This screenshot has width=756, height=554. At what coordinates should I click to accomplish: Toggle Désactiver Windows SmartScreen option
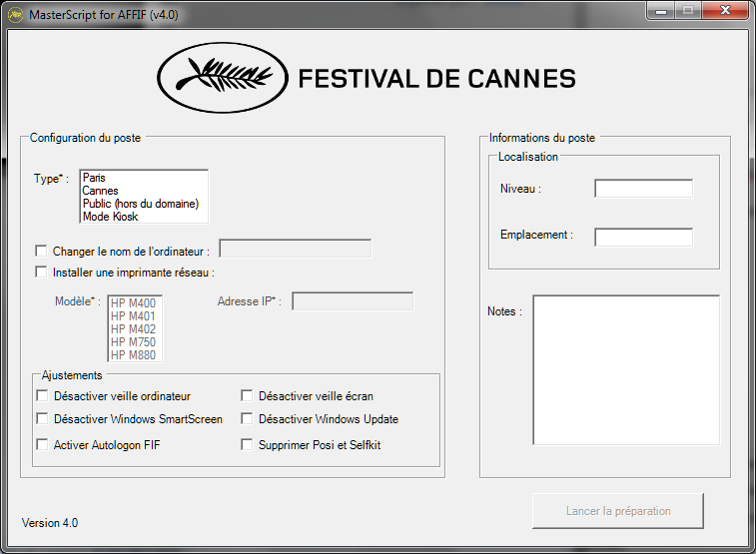point(42,418)
